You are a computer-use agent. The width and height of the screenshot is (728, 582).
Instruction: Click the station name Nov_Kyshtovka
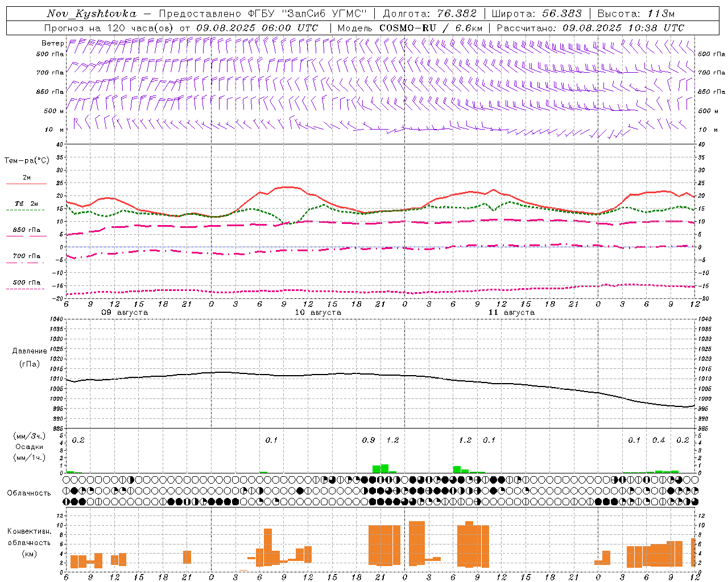click(92, 14)
